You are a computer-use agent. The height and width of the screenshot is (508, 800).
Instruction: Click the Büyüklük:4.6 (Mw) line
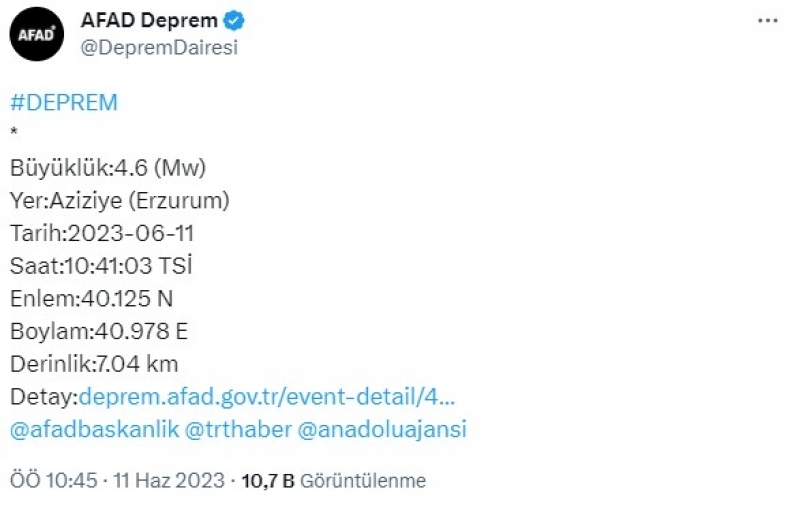click(x=111, y=167)
